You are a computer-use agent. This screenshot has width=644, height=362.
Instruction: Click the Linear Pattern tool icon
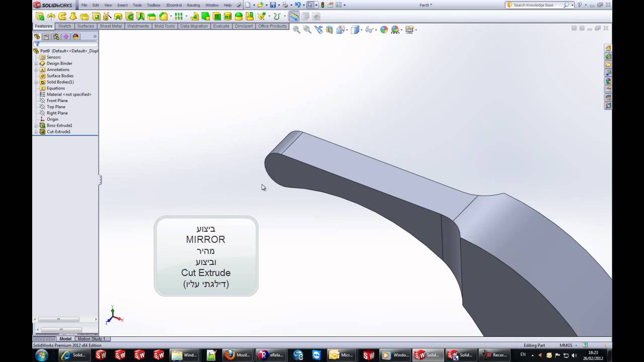[x=178, y=16]
